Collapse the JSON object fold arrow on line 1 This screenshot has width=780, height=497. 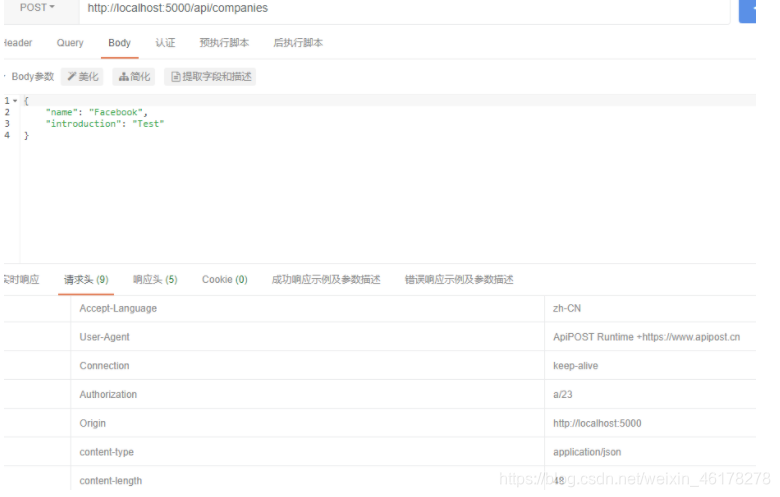[15, 101]
